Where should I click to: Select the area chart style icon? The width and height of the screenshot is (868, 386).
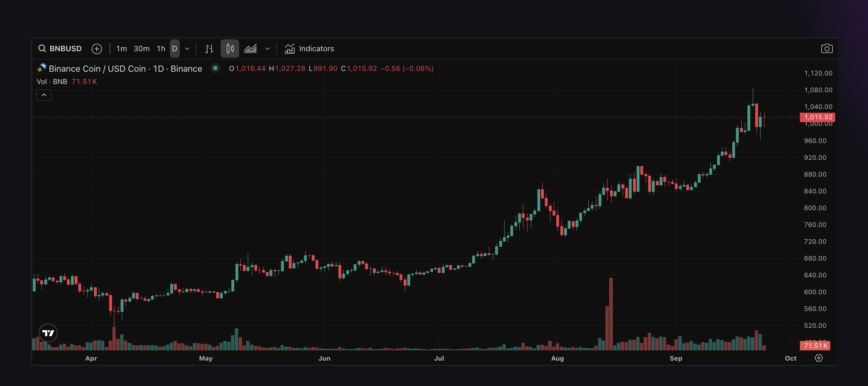pyautogui.click(x=250, y=49)
